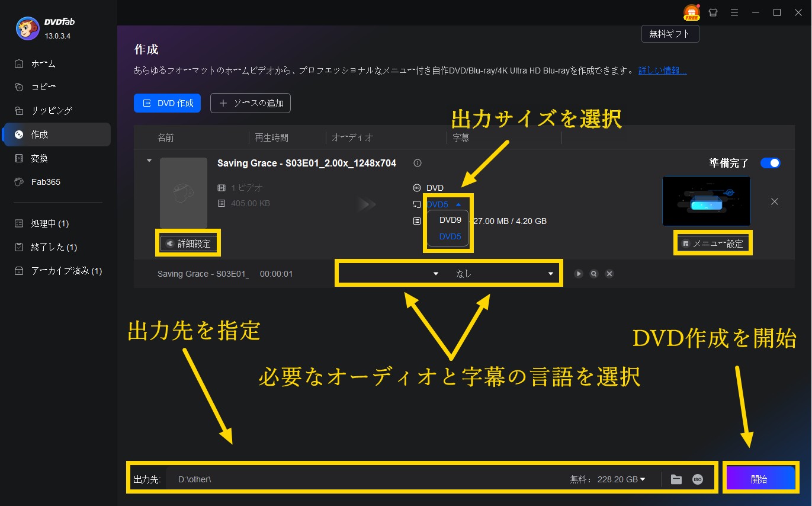Open the skin/theme shirt icon
812x506 pixels.
click(713, 12)
